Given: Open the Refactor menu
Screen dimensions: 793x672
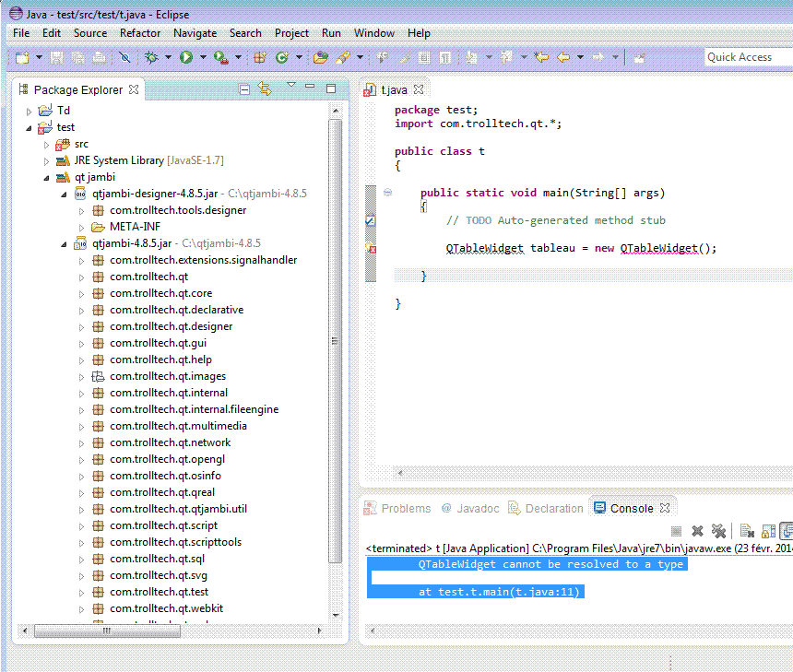Looking at the screenshot, I should click(x=140, y=33).
